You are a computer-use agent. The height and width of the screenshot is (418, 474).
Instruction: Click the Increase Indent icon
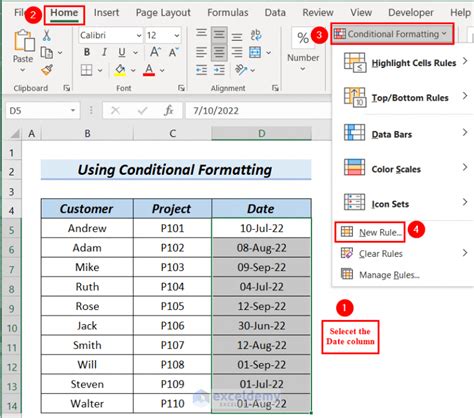tap(219, 70)
